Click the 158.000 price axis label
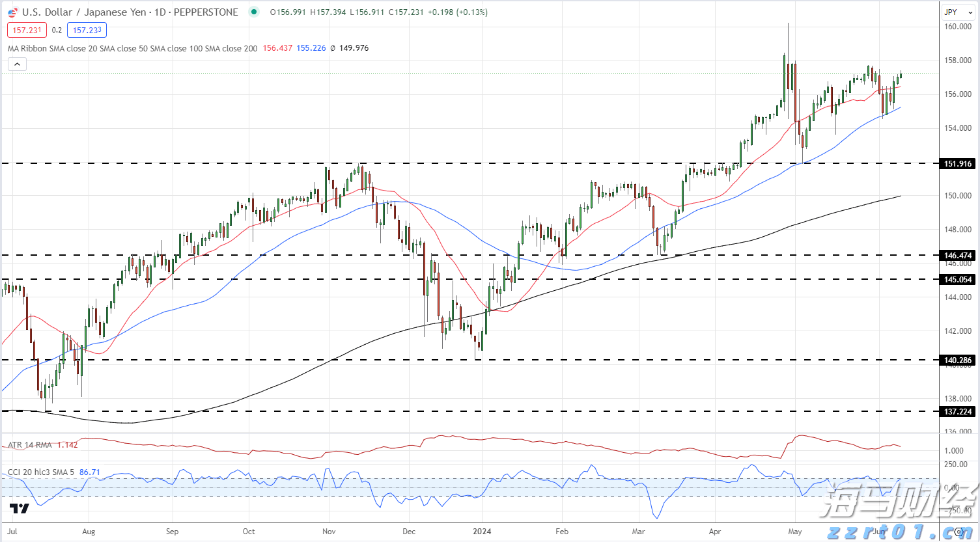Screen dimensions: 980x542 (x=958, y=61)
